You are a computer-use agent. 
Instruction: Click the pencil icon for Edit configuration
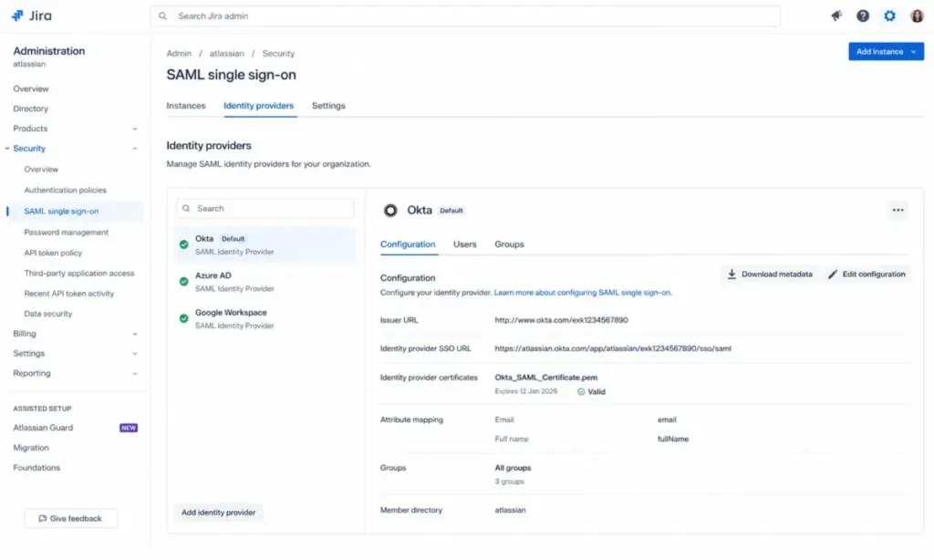pos(832,274)
